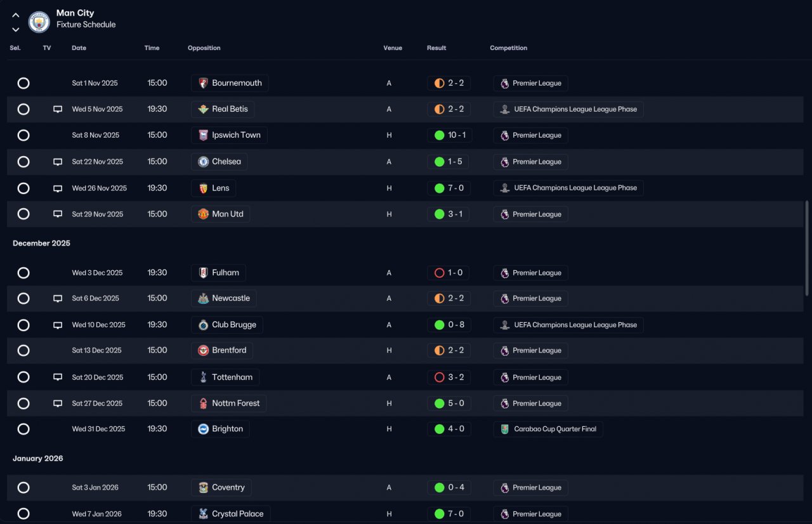Sort by Competition column header
This screenshot has height=524, width=812.
(x=509, y=48)
